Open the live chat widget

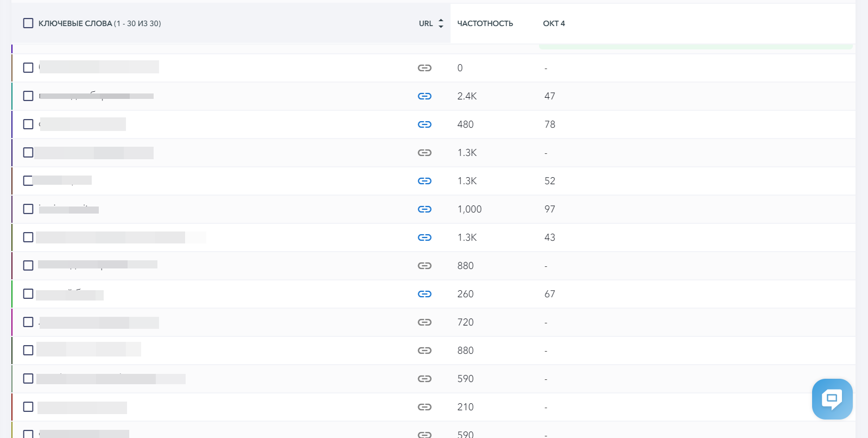click(832, 399)
